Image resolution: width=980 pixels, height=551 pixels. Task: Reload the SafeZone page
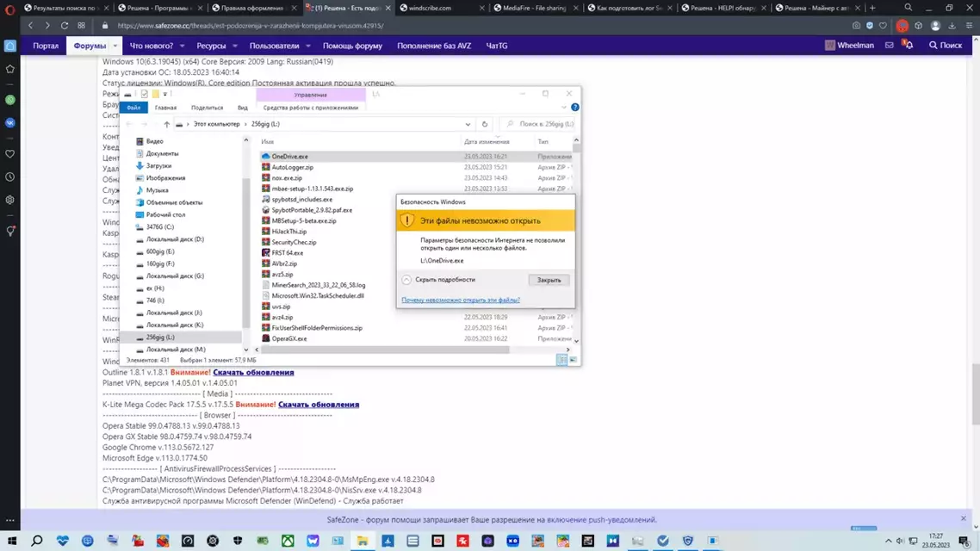(65, 26)
